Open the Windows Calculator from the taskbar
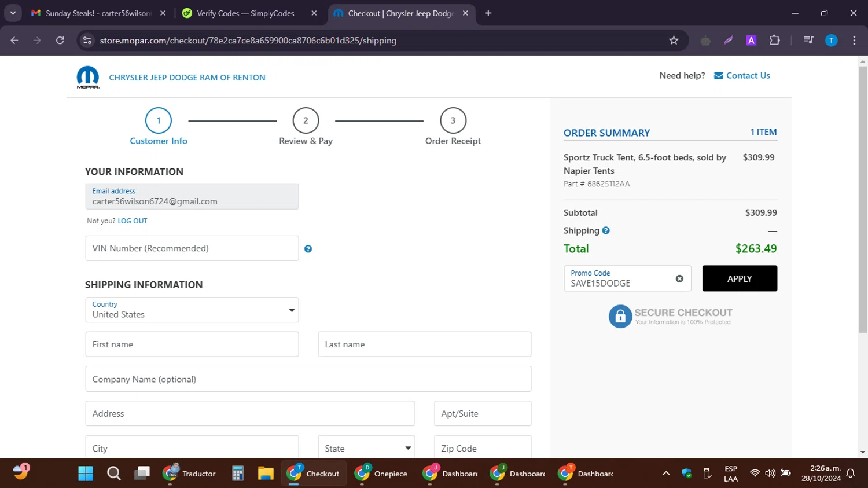 tap(238, 474)
